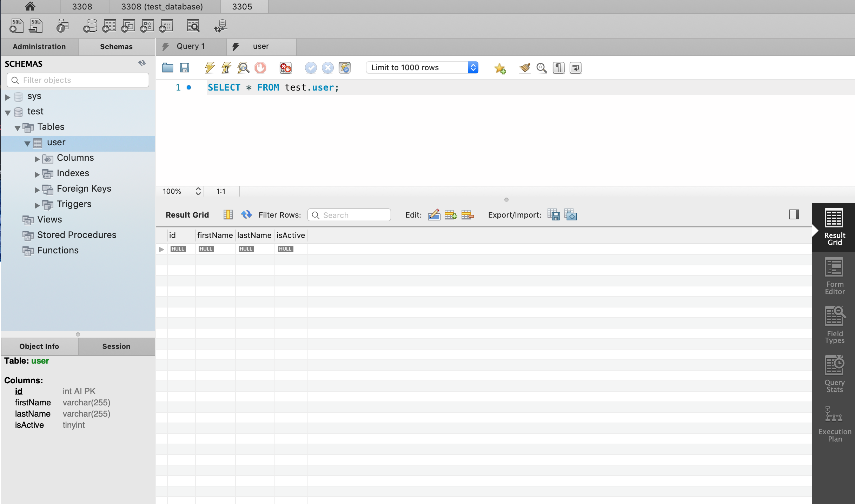Execute the query with the lightning bolt icon
Viewport: 855px width, 504px height.
coord(210,67)
